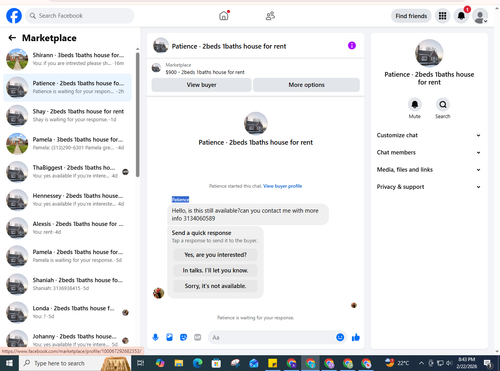The height and width of the screenshot is (371, 500).
Task: Open Shay 2beds 1baths conversation
Action: (x=68, y=115)
